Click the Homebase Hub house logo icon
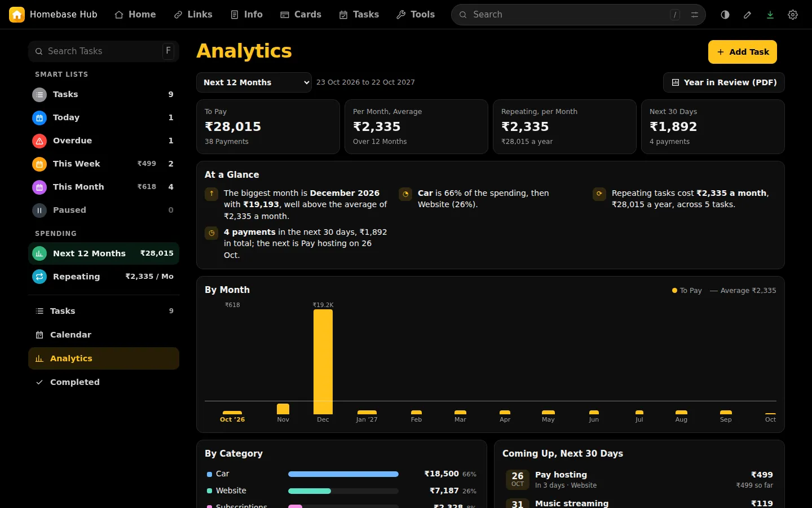 point(17,15)
